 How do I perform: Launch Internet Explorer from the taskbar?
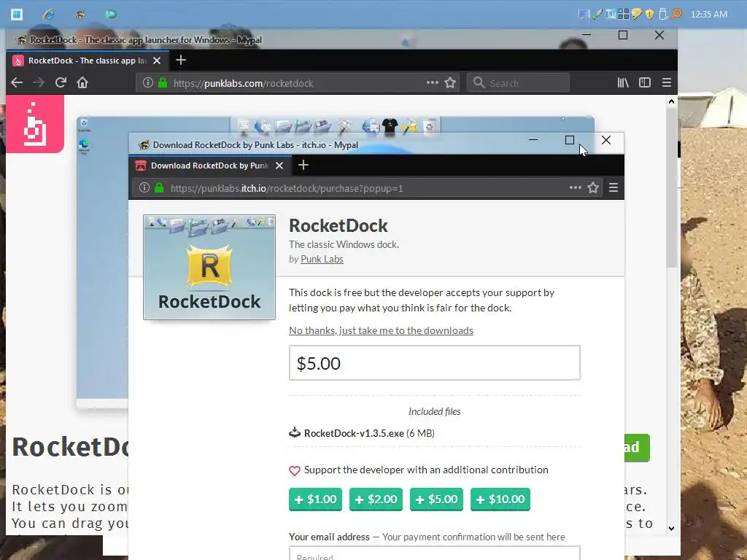pos(48,15)
